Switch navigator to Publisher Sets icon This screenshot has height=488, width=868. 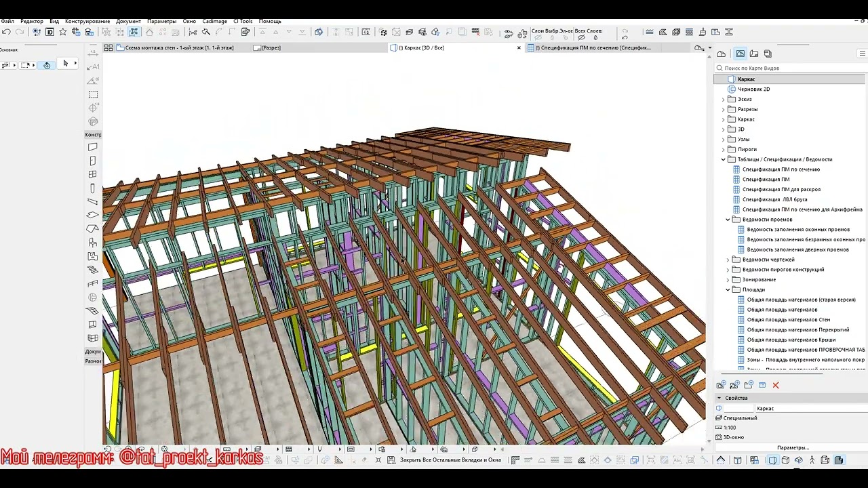[768, 54]
